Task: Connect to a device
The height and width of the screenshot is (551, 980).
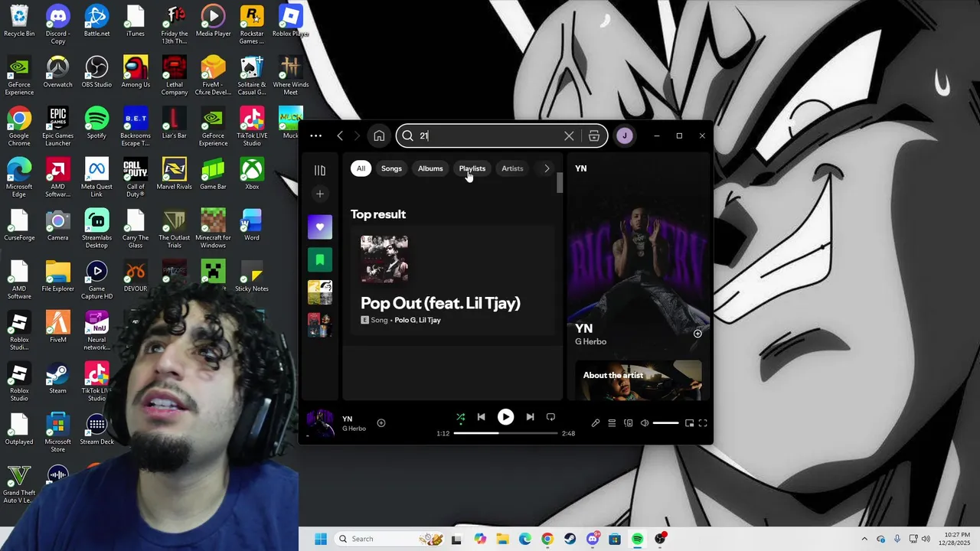Action: coord(629,423)
